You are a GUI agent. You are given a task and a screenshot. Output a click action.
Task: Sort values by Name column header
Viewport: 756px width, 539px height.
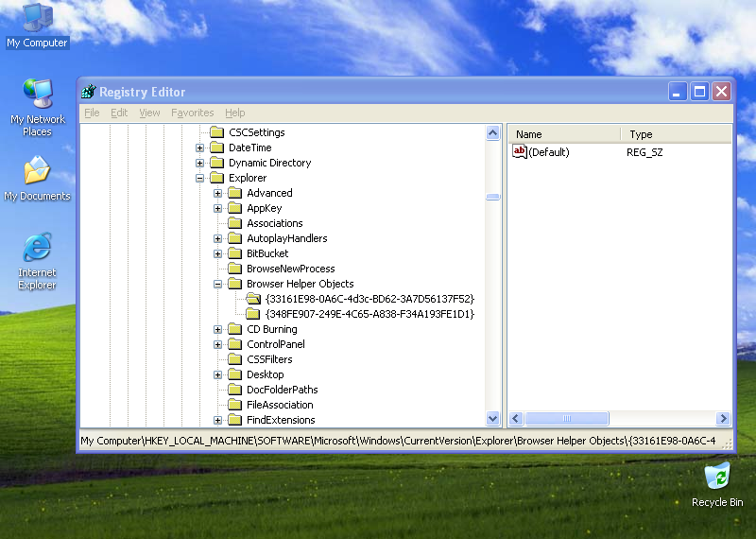coord(564,134)
